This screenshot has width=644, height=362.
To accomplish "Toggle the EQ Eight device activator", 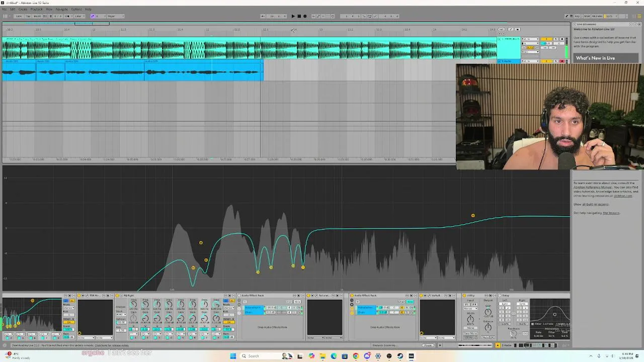I will (x=117, y=296).
